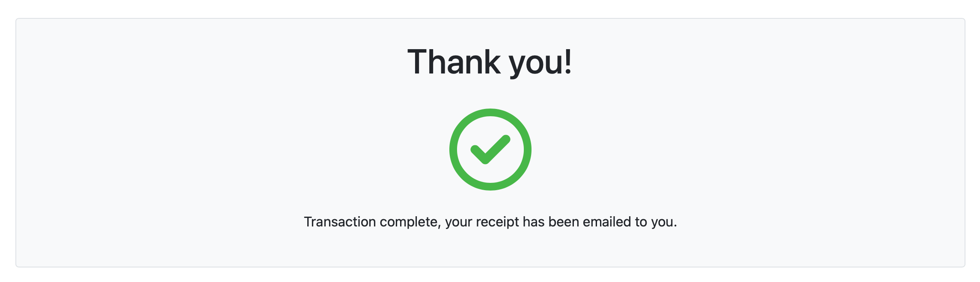Click the final words "to you."

(x=656, y=222)
